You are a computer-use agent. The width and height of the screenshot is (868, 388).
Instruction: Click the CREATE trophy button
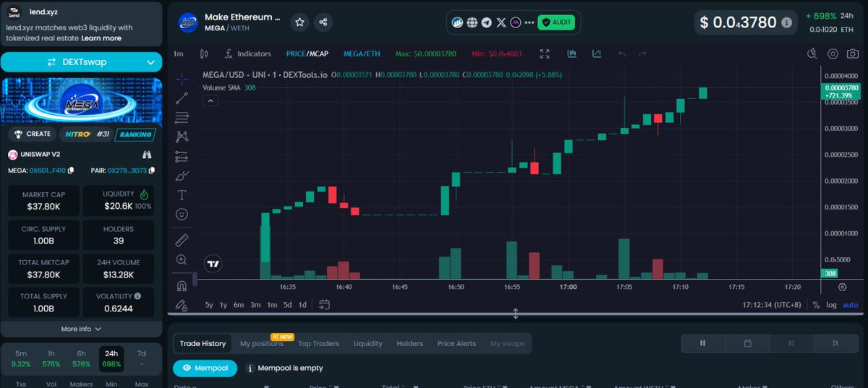tap(33, 134)
